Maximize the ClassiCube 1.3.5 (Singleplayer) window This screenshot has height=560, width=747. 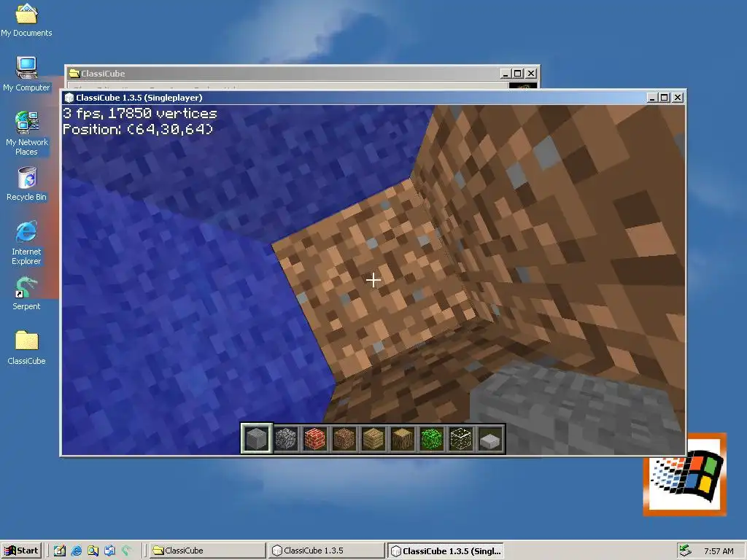point(664,98)
